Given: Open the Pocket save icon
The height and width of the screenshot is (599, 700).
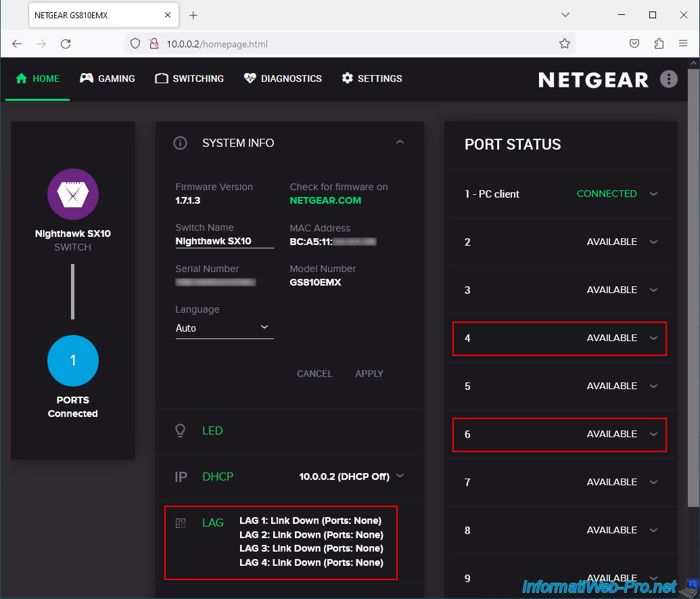Looking at the screenshot, I should (634, 44).
